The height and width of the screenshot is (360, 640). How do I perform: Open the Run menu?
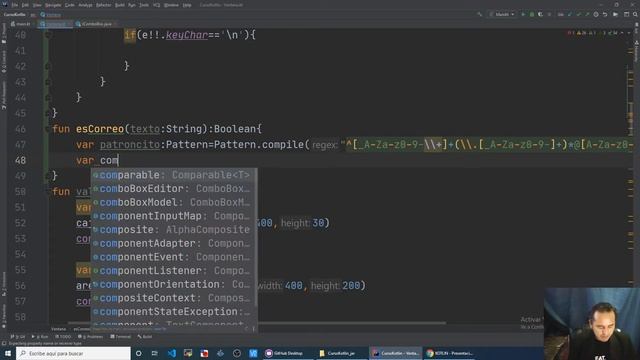[132, 5]
